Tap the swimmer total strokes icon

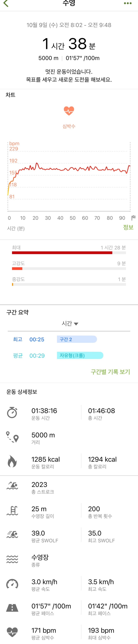point(12,486)
